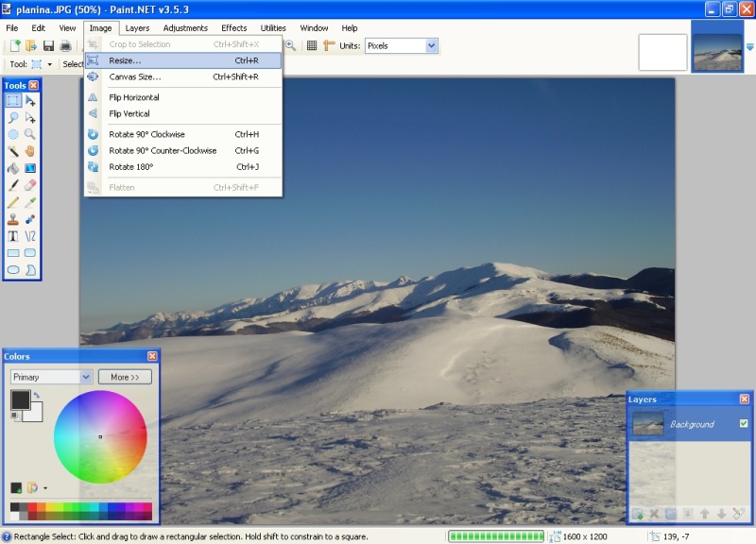
Task: Open the Adjustments menu
Action: (185, 28)
